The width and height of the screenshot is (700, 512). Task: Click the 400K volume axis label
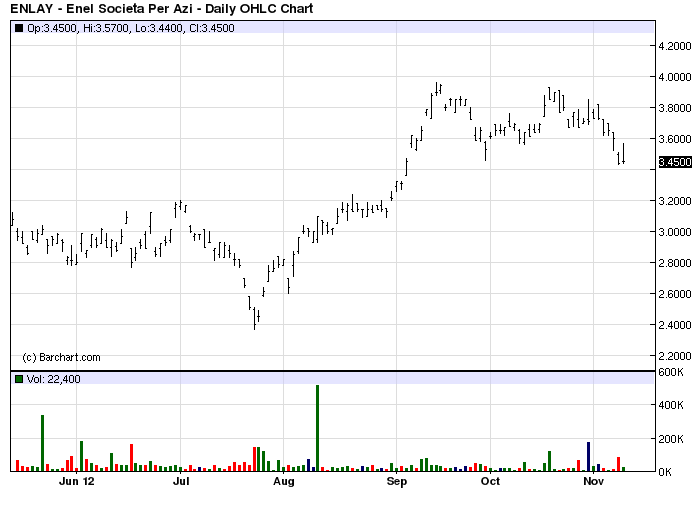click(671, 405)
